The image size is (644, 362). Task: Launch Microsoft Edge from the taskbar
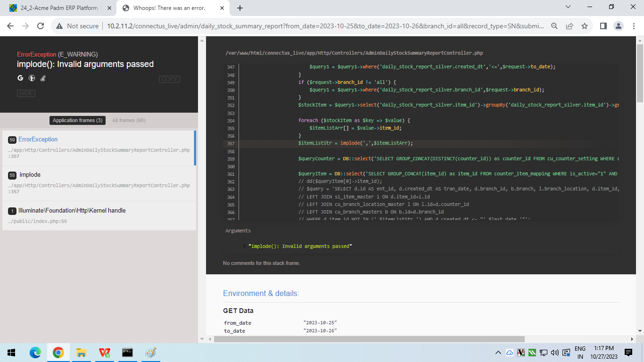click(x=35, y=353)
